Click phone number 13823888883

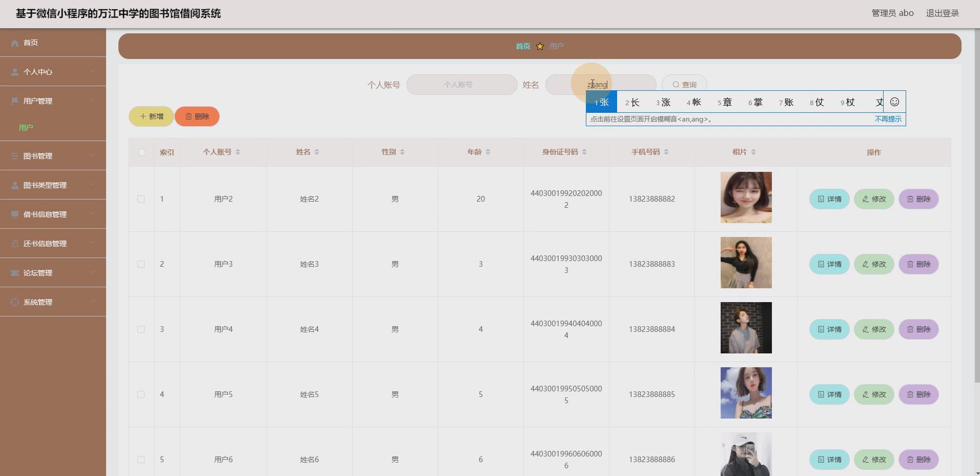(651, 264)
